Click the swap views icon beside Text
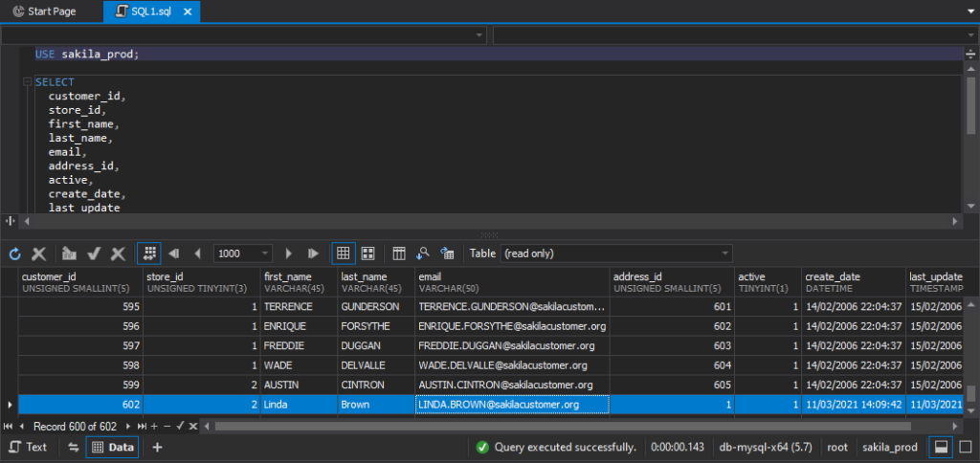 (73, 447)
